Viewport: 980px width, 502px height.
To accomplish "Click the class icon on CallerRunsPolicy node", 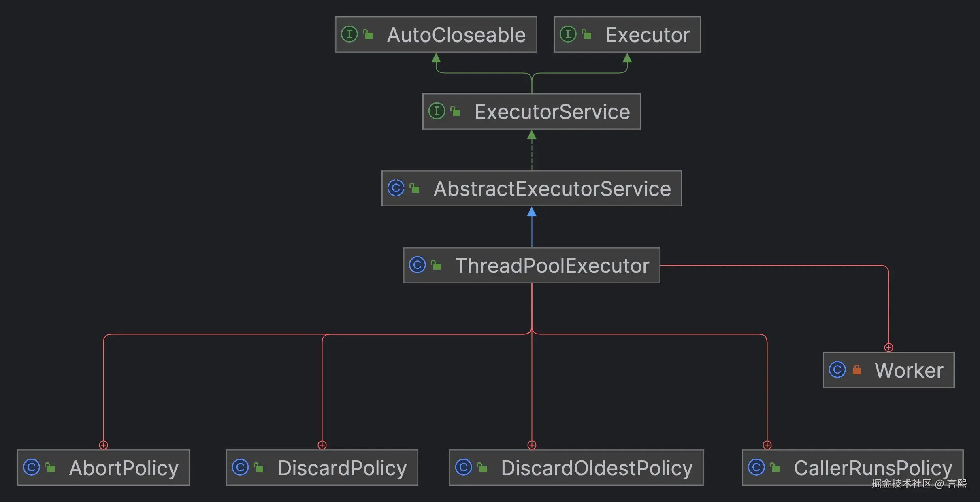I will point(756,467).
